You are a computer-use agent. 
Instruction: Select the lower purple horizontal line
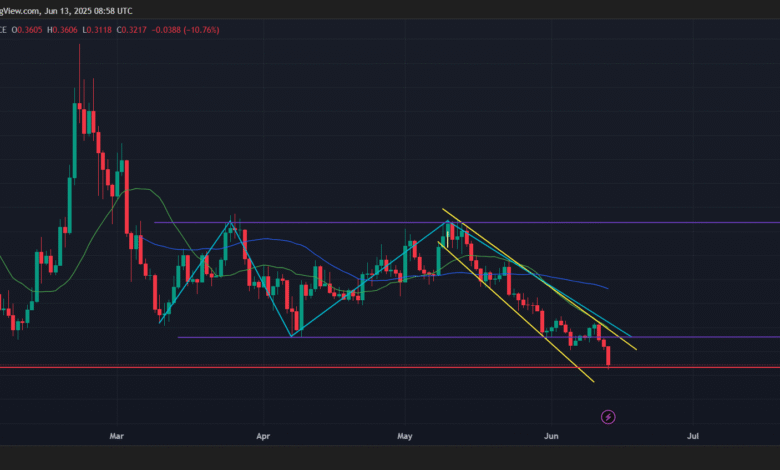pos(479,337)
